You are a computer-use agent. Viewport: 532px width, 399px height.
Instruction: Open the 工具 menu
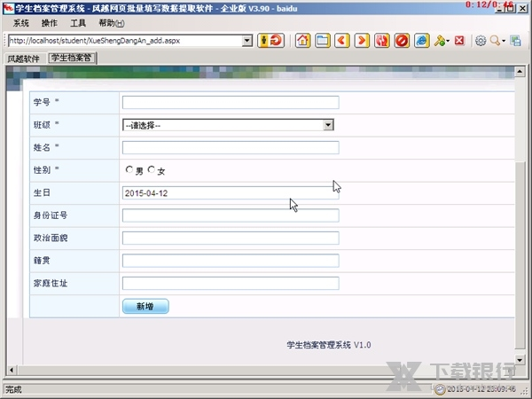click(x=78, y=23)
